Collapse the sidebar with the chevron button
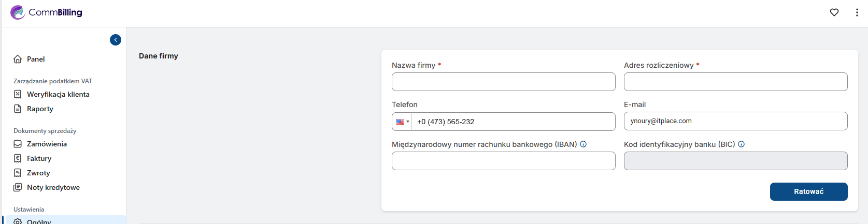868x224 pixels. click(116, 40)
